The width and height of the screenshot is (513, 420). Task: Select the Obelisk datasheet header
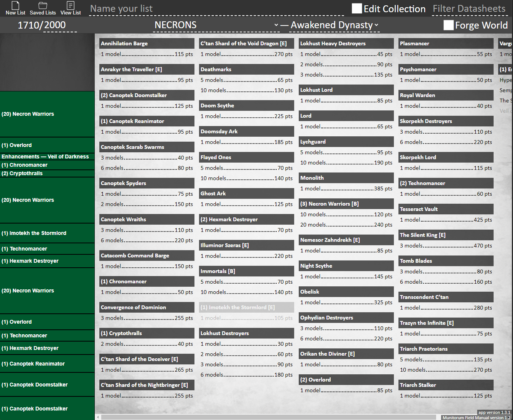[346, 292]
